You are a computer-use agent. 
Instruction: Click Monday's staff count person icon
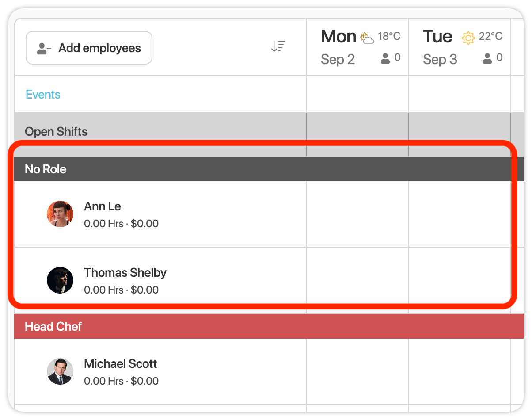coord(385,58)
